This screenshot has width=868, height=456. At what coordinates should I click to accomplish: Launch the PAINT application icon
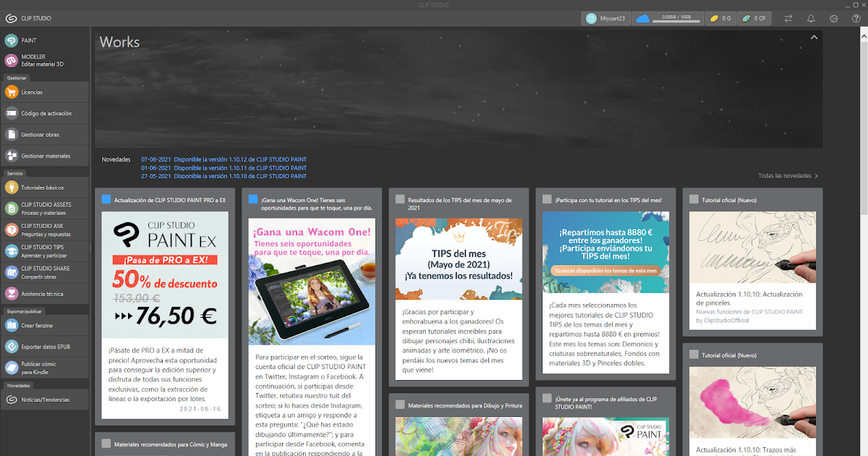(x=11, y=41)
